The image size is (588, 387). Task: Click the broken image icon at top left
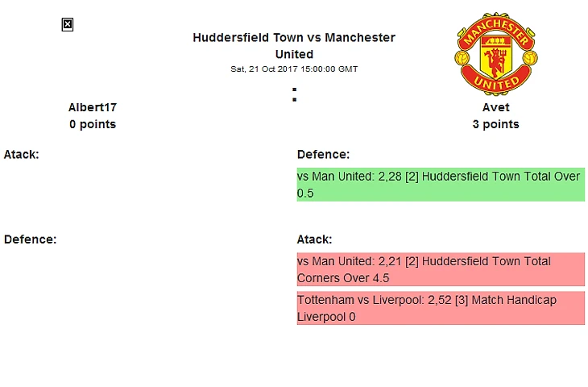click(68, 25)
